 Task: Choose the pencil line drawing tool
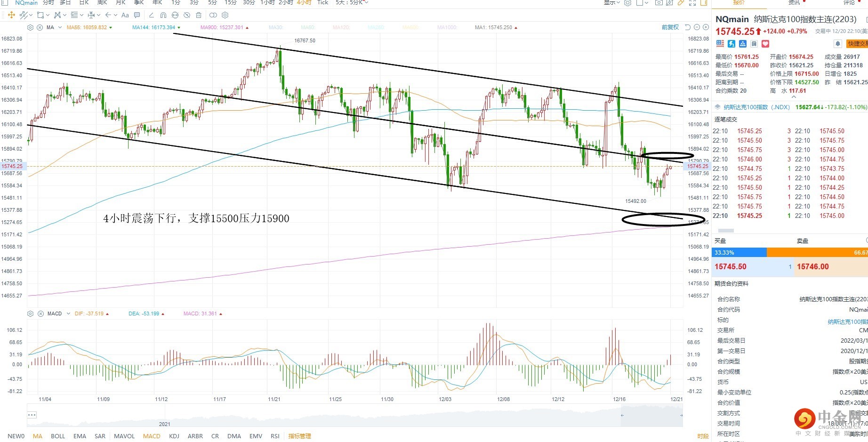pos(151,15)
